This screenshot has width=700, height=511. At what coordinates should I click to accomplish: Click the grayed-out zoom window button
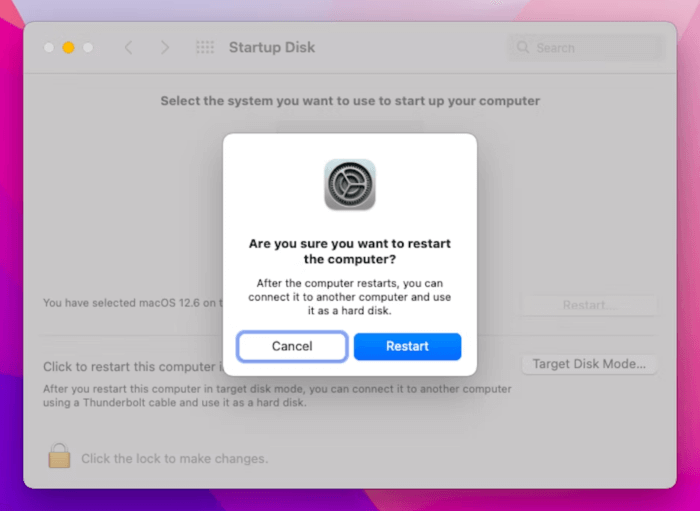click(x=88, y=47)
